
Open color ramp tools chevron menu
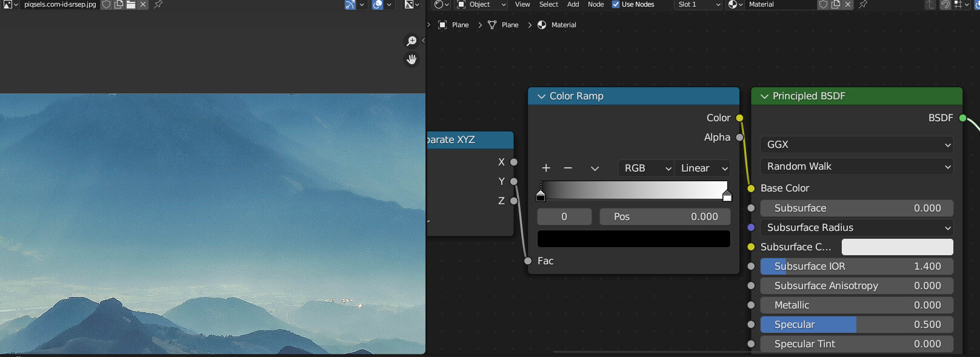tap(595, 168)
